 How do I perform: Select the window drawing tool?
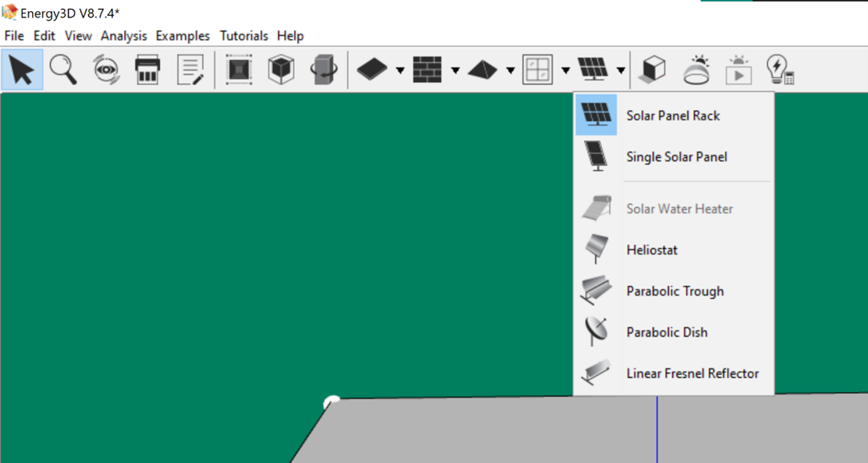537,70
